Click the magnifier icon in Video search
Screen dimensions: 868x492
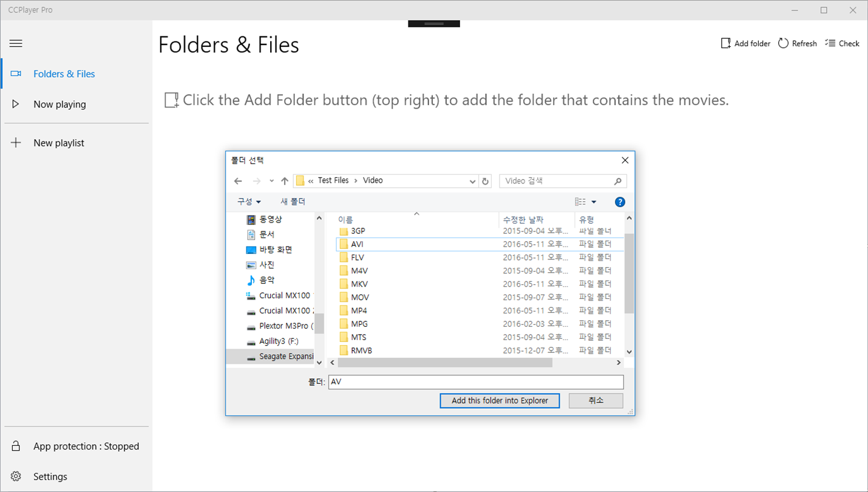(618, 181)
